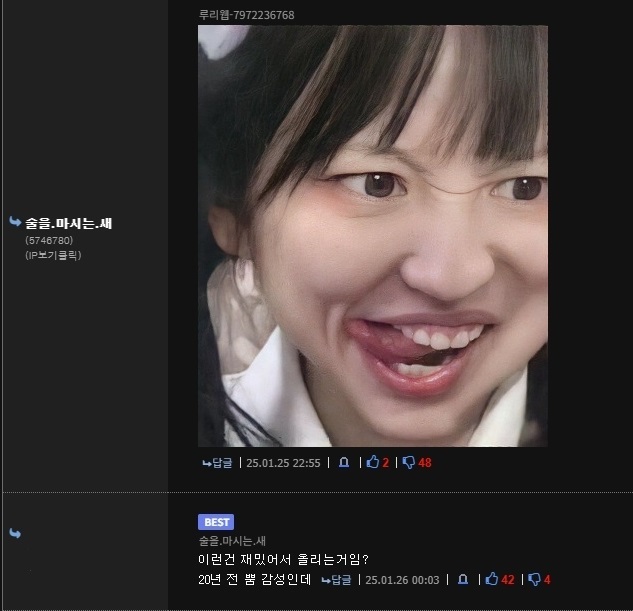This screenshot has height=611, width=633.
Task: Downvote the image comment with 48 dislikes
Action: [409, 463]
